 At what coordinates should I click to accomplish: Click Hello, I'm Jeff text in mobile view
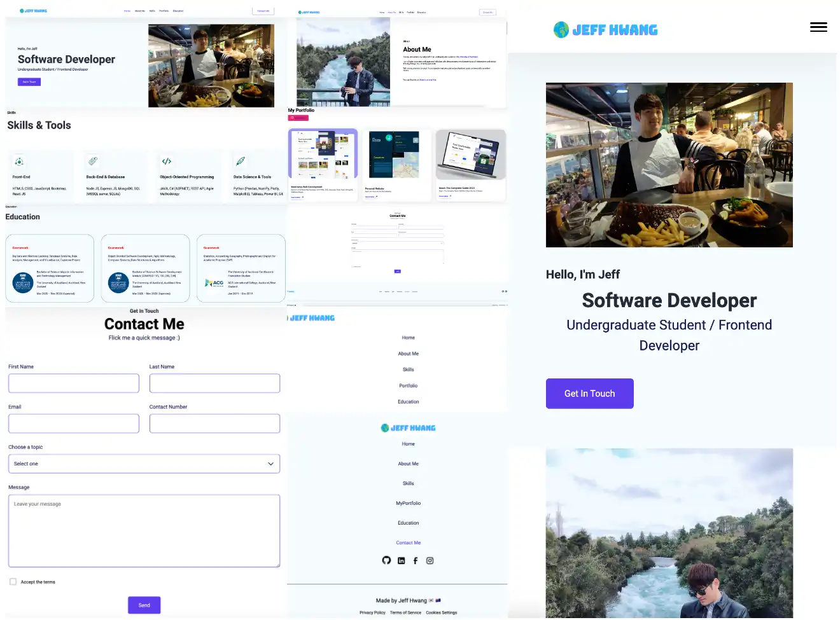(x=583, y=274)
